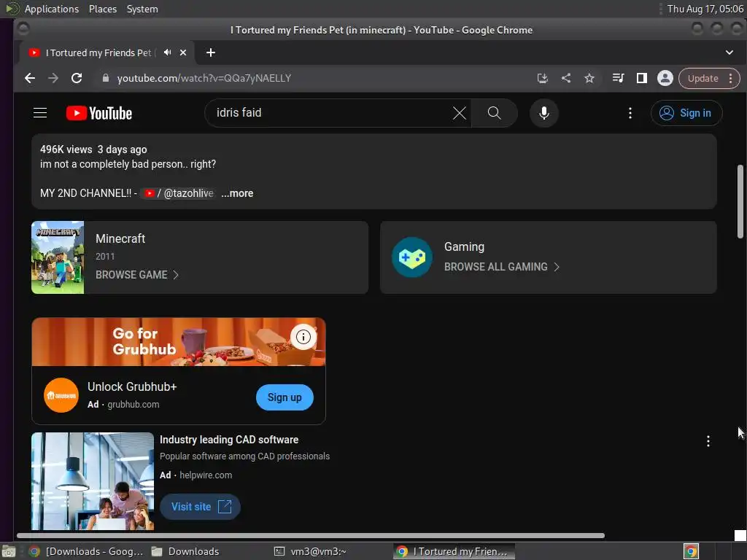
Task: Click the Gaming controller icon
Action: 412,257
